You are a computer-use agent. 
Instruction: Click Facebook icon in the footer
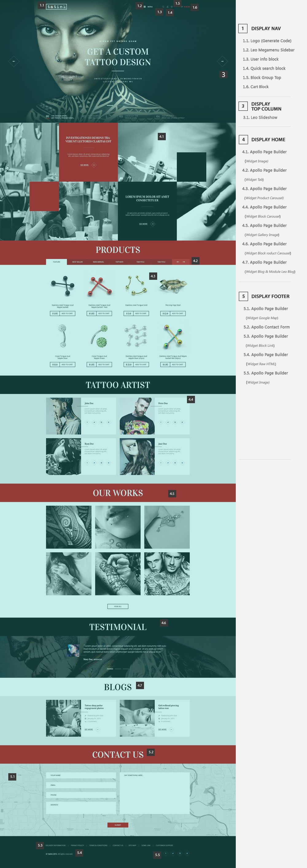click(165, 853)
